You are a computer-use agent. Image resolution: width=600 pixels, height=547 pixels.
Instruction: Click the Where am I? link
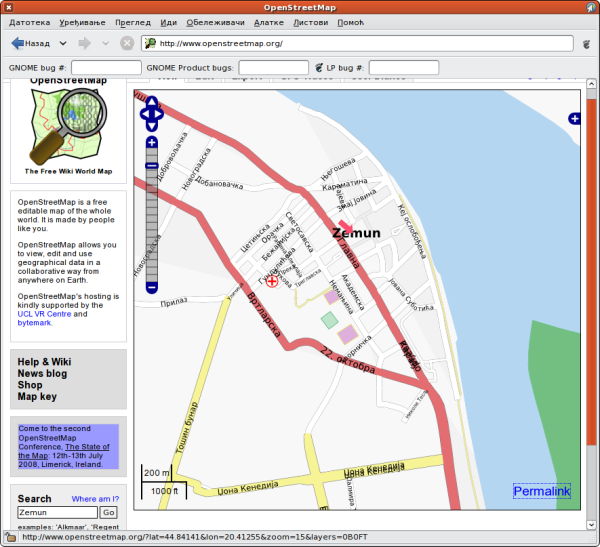[x=95, y=499]
